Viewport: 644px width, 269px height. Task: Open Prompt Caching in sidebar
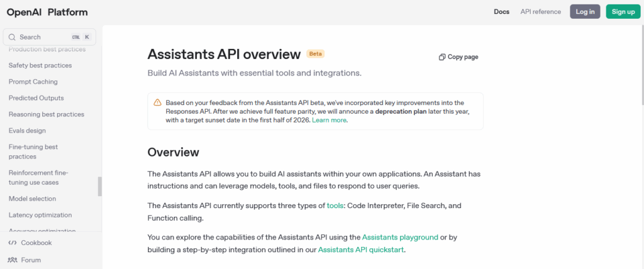tap(33, 82)
